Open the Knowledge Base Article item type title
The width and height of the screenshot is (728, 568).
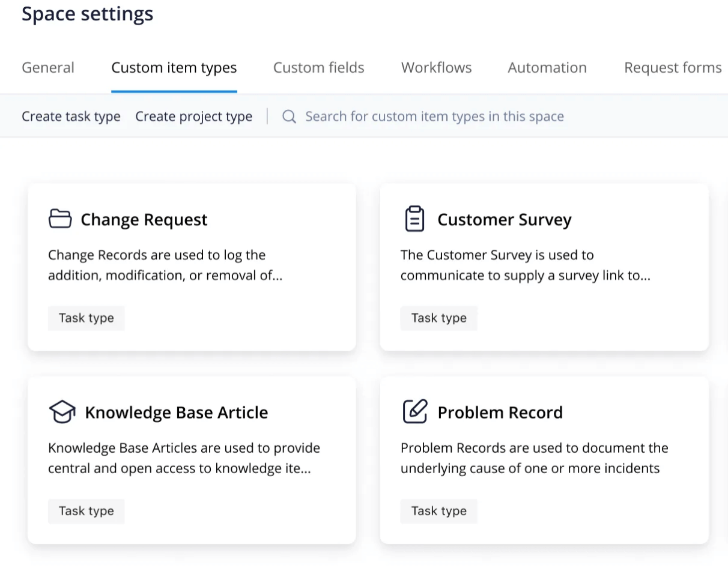pyautogui.click(x=177, y=412)
